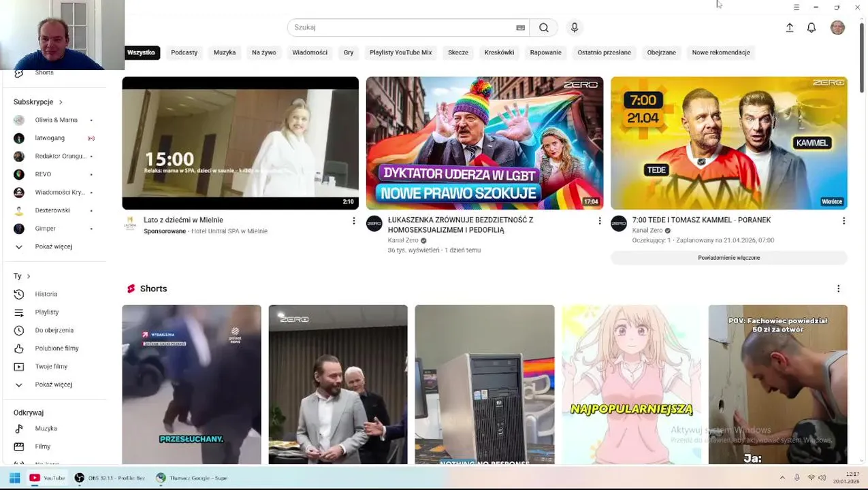The image size is (868, 490).
Task: Select the Obejrzane filter chip
Action: (x=662, y=52)
